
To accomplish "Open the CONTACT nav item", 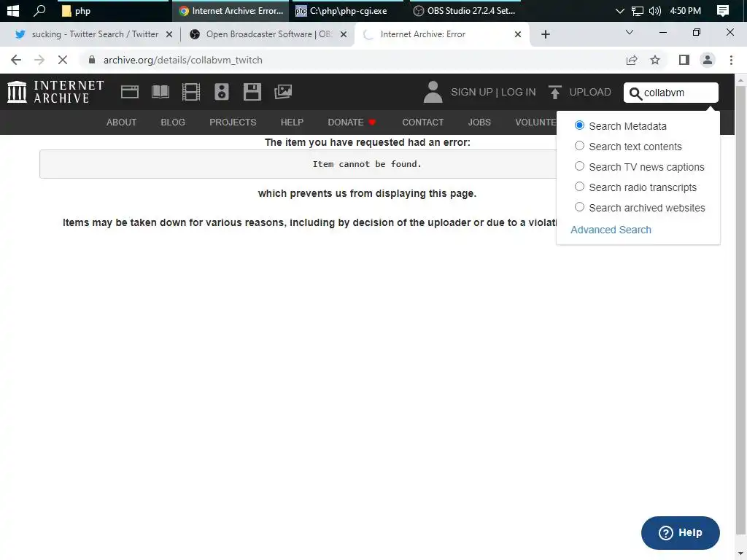I will [422, 122].
